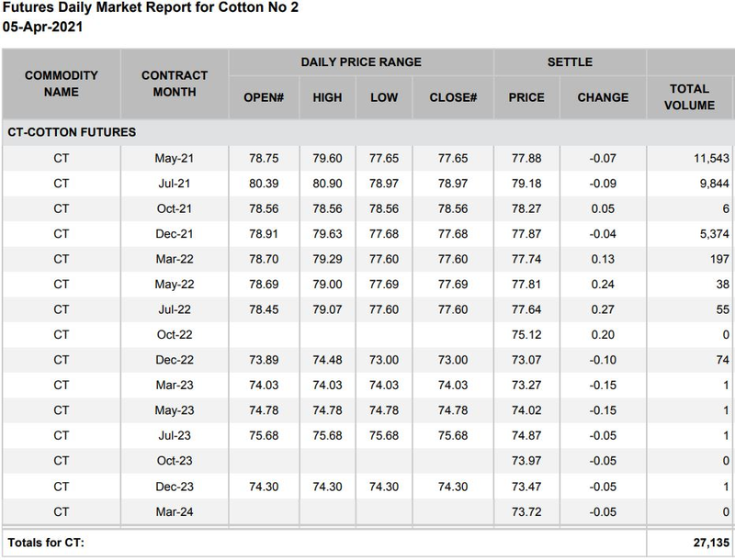Click the 'Totals for CT:' label
The width and height of the screenshot is (735, 560).
tap(46, 543)
